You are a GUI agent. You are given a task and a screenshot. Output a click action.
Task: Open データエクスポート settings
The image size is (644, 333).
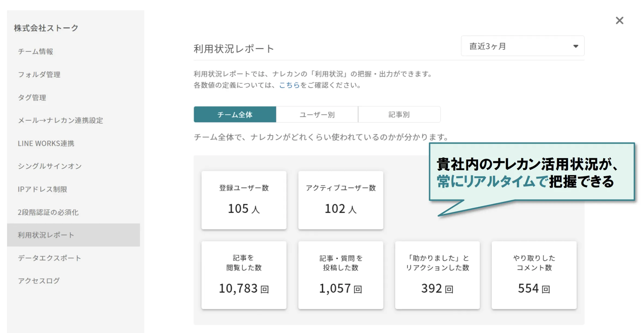point(49,258)
